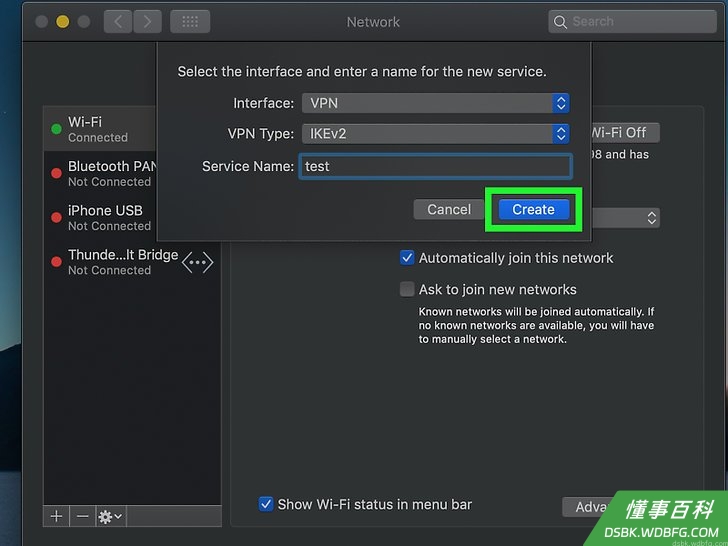Go forward using the right arrow

coord(148,22)
